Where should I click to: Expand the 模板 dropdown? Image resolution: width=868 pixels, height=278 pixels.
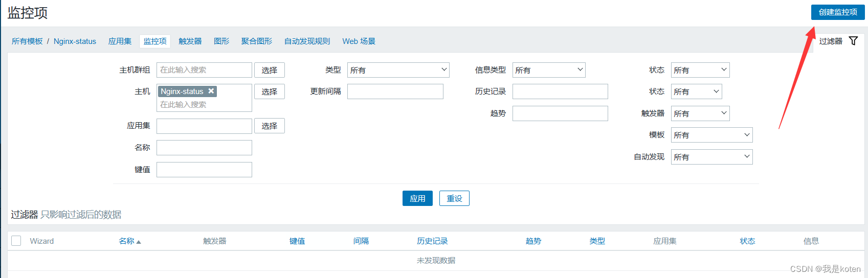point(711,135)
